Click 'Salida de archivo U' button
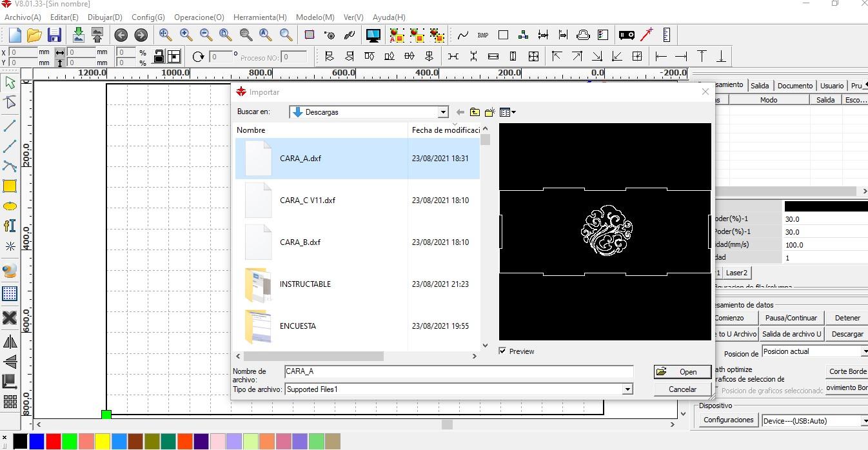The image size is (868, 450). 791,334
